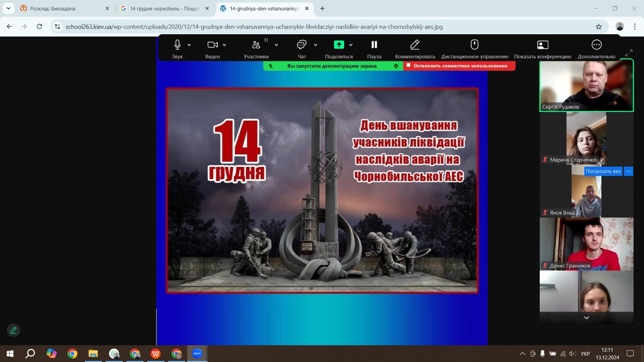Click Остановить совместное использование button
Image resolution: width=644 pixels, height=362 pixels.
[460, 66]
